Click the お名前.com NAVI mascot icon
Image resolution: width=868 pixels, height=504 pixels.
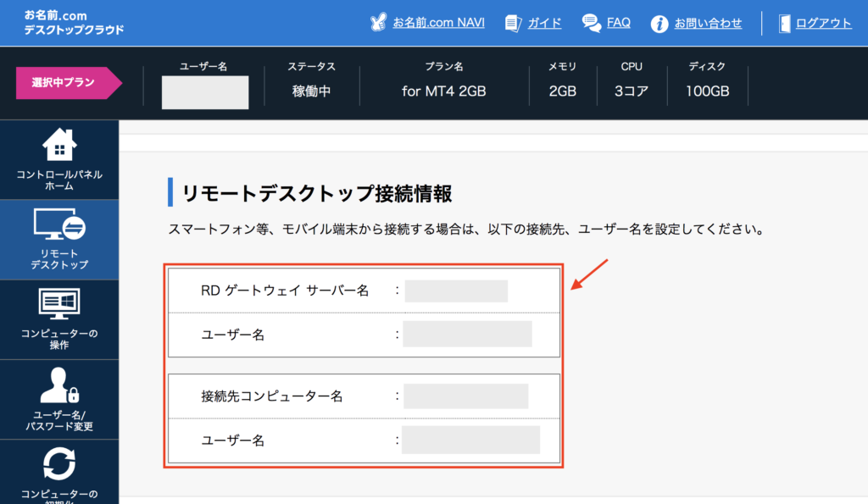pos(379,23)
